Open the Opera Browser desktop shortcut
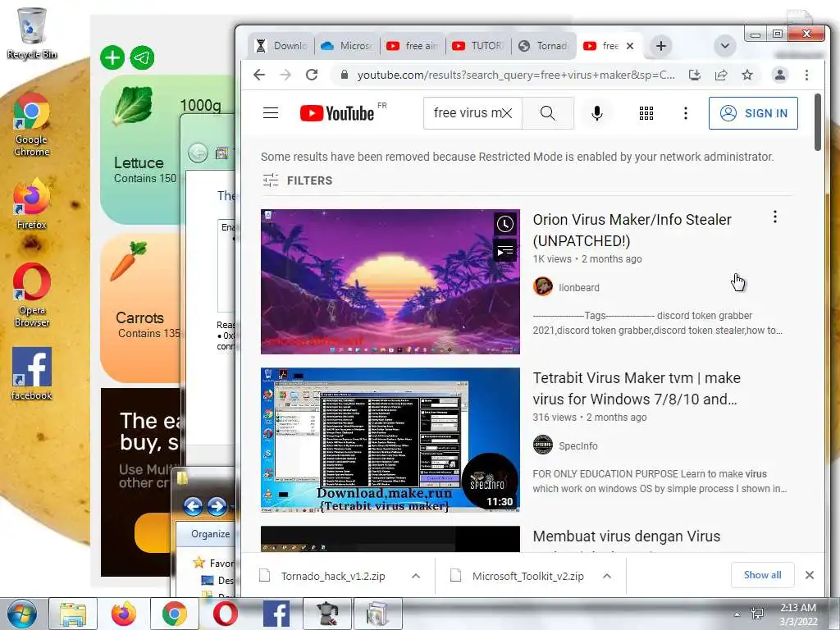 32,294
